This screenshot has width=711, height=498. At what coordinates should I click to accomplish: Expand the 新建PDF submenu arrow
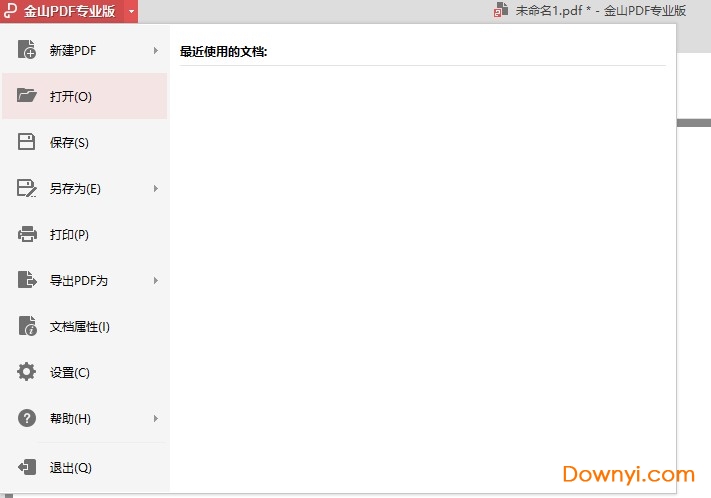click(x=156, y=50)
